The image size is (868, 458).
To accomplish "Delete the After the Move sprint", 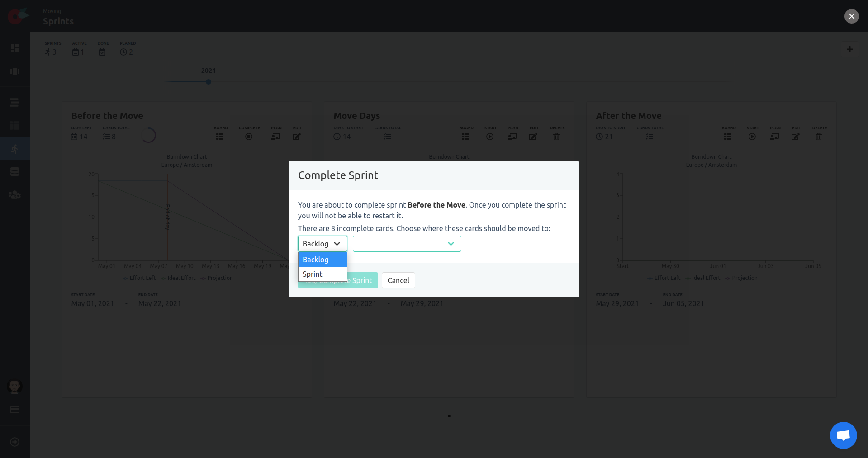I will click(819, 137).
